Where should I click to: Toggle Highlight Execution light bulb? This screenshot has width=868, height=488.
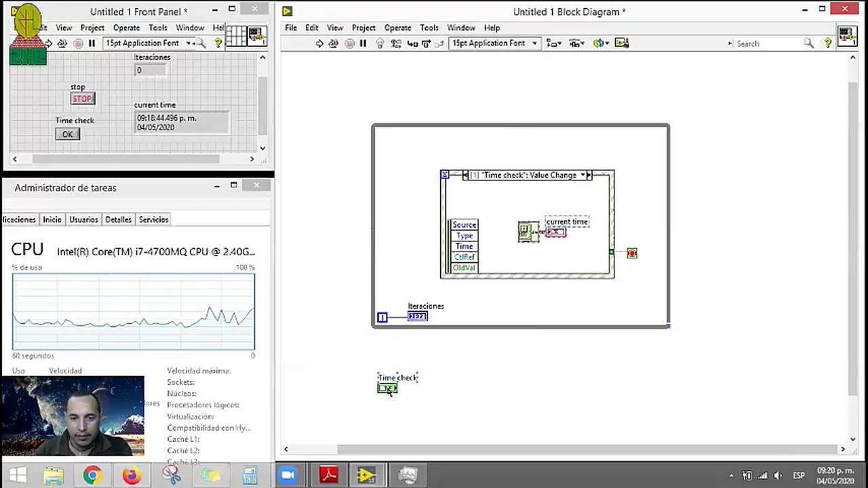tap(380, 43)
